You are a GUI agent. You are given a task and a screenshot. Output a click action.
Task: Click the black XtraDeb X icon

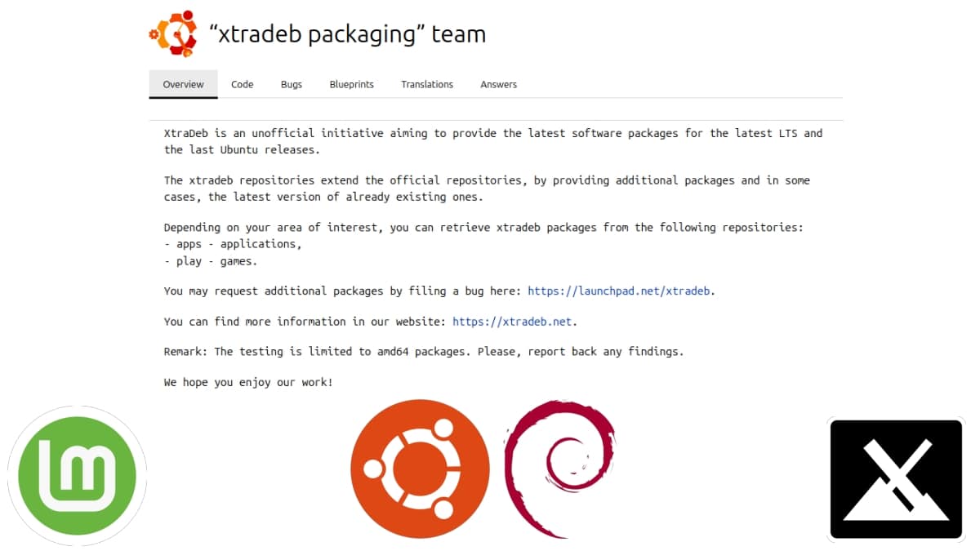896,478
